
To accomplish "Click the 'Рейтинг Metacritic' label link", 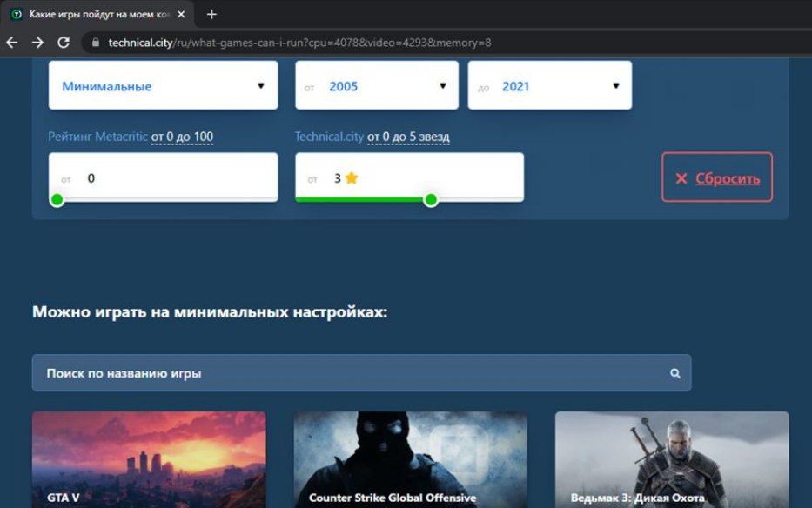I will pos(97,137).
